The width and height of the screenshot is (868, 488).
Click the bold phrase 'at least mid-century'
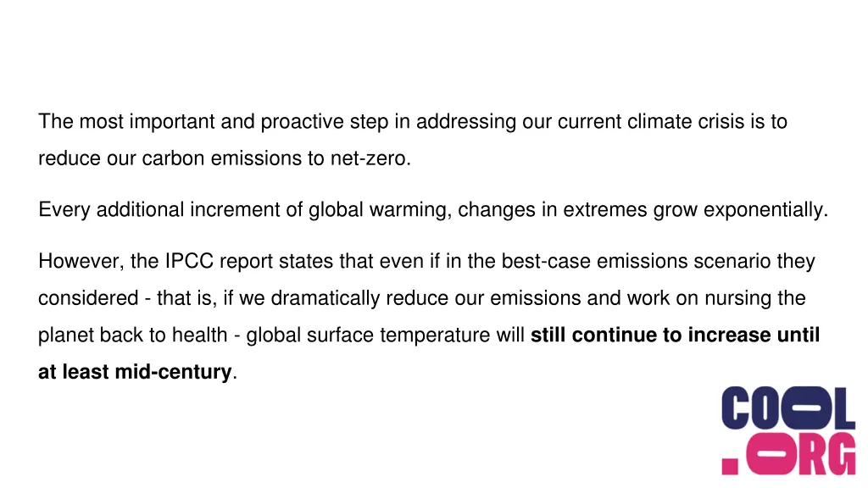tap(135, 373)
